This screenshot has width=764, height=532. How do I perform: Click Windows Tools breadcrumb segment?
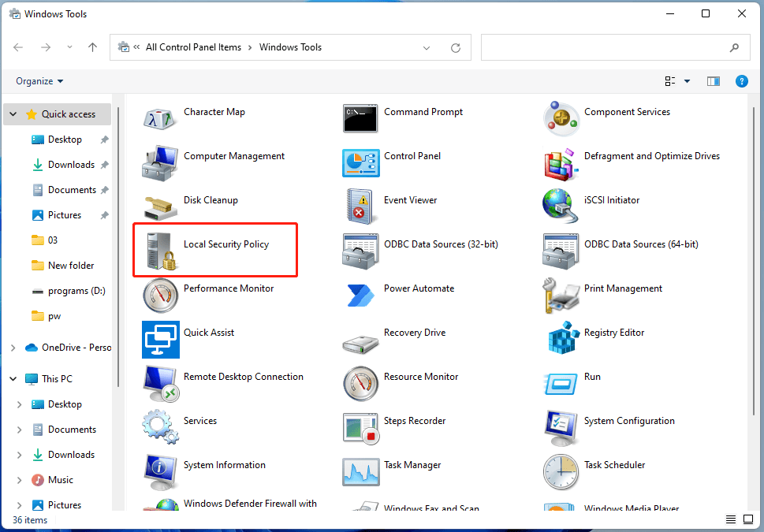click(290, 47)
